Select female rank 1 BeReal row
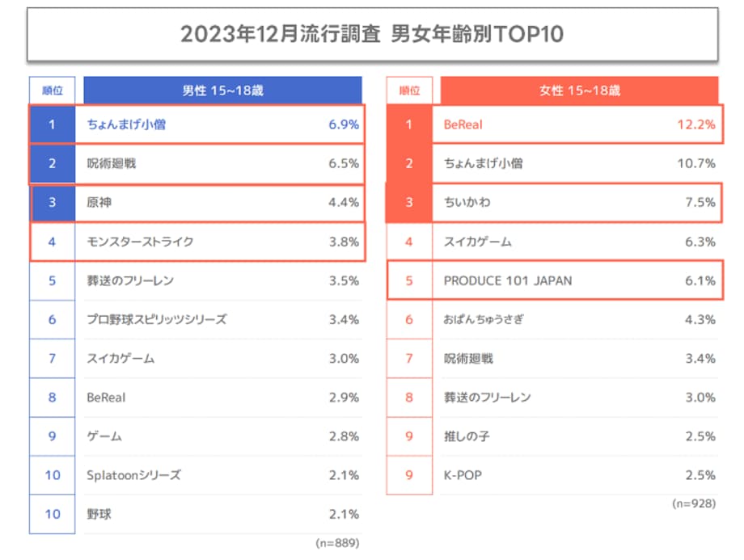 pos(554,124)
